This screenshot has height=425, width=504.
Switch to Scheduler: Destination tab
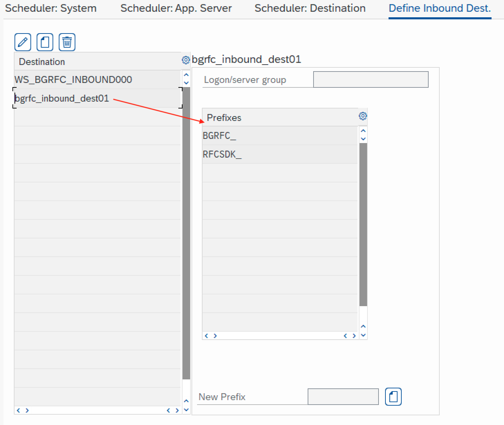[310, 8]
